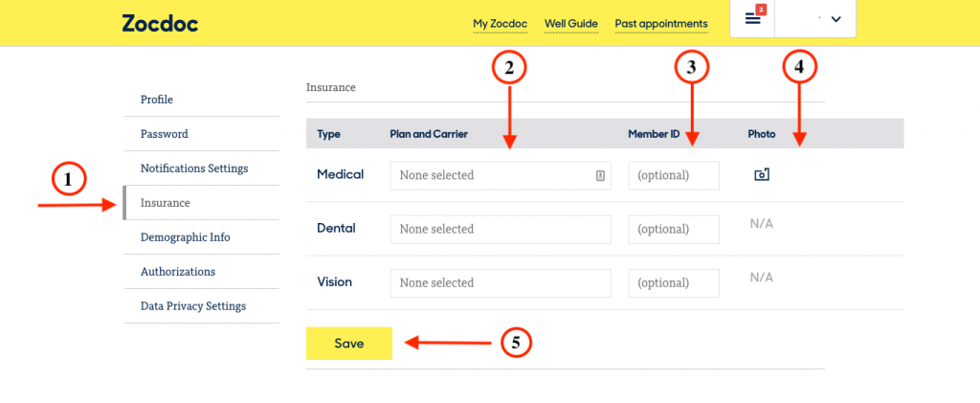Open the hamburger menu with notification badge
980x403 pixels.
point(752,19)
